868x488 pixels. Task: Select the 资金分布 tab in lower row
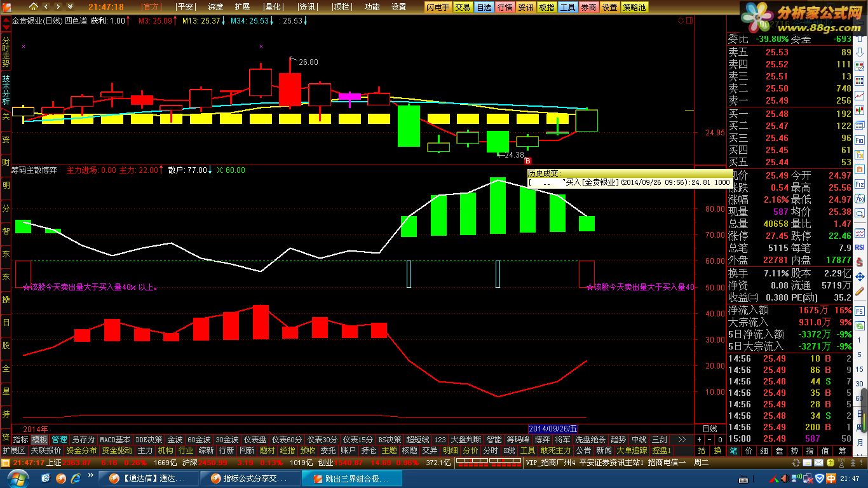pos(81,451)
